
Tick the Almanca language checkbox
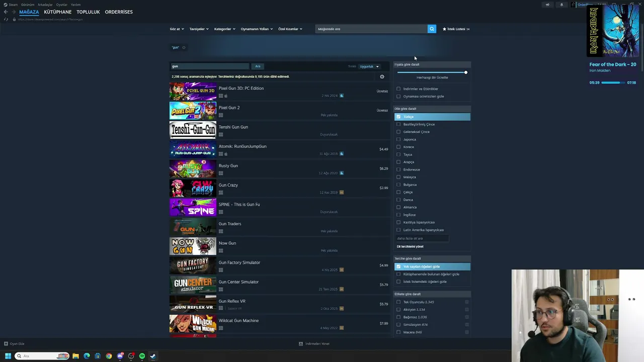398,207
